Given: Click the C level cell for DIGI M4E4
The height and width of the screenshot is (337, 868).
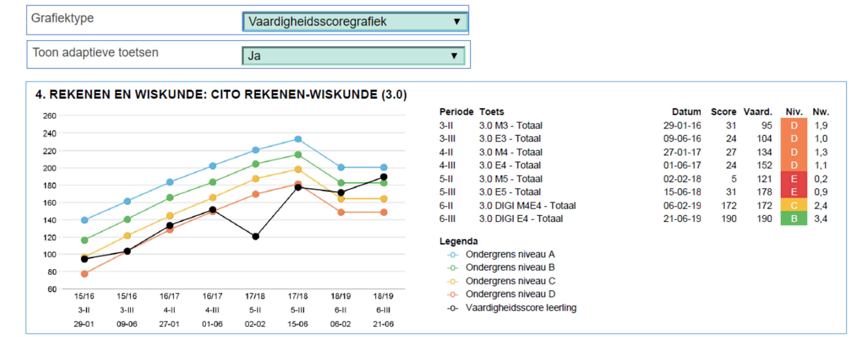Looking at the screenshot, I should [x=794, y=205].
